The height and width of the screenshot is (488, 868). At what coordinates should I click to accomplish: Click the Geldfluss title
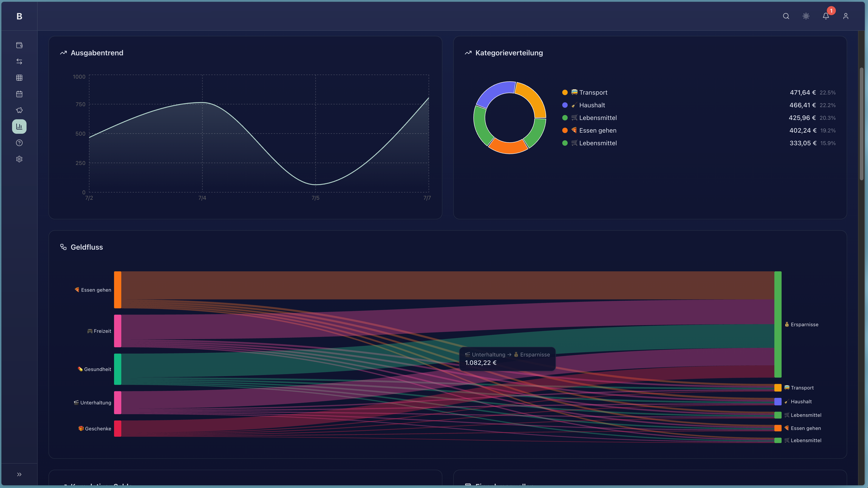[87, 247]
